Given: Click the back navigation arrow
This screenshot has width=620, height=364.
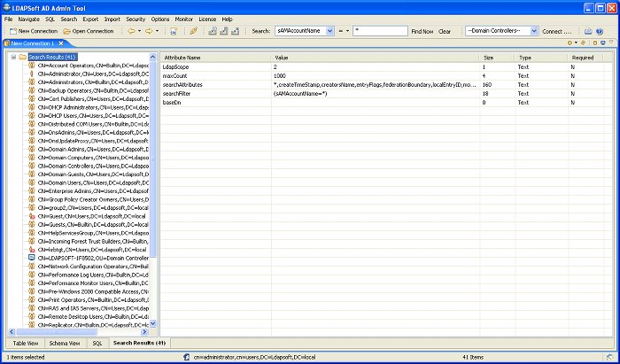Looking at the screenshot, I should 130,31.
